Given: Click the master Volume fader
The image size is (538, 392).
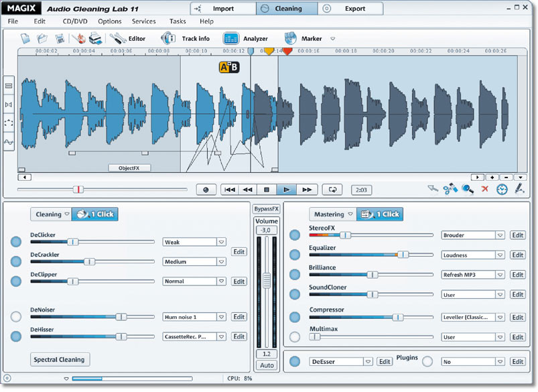Looking at the screenshot, I should point(267,280).
